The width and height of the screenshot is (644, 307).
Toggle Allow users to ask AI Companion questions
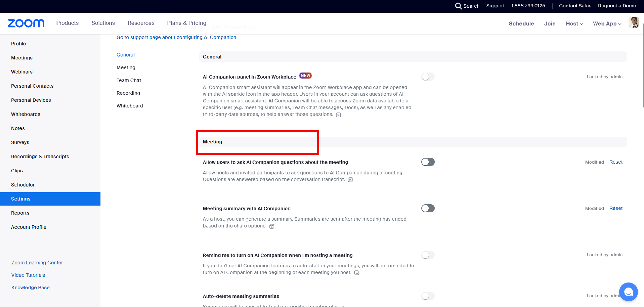pyautogui.click(x=428, y=162)
